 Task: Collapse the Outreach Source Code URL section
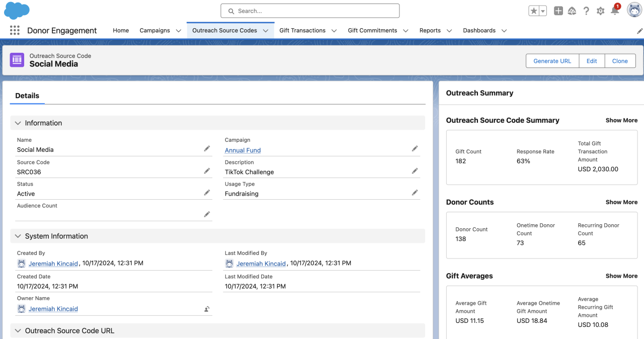click(x=218, y=330)
